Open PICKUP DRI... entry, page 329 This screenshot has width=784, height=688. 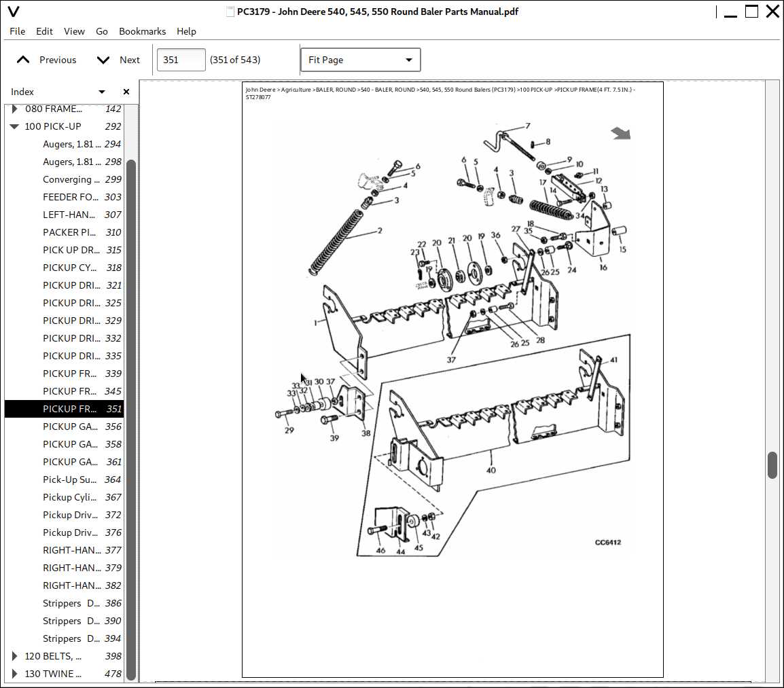[64, 321]
